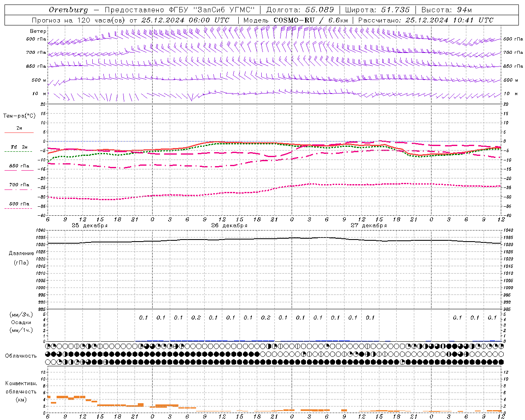Viewport: 525px width, 420px height.
Task: Click the black pressure curve
Action: point(274,239)
